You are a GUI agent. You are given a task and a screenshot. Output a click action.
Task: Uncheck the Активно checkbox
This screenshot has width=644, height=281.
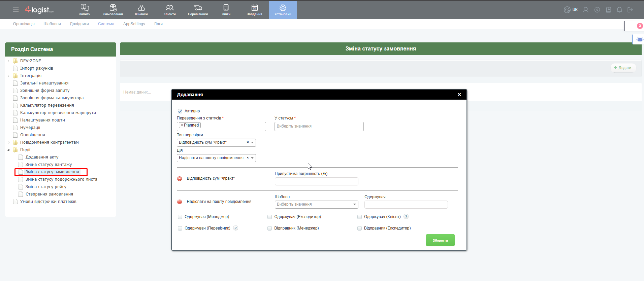180,111
